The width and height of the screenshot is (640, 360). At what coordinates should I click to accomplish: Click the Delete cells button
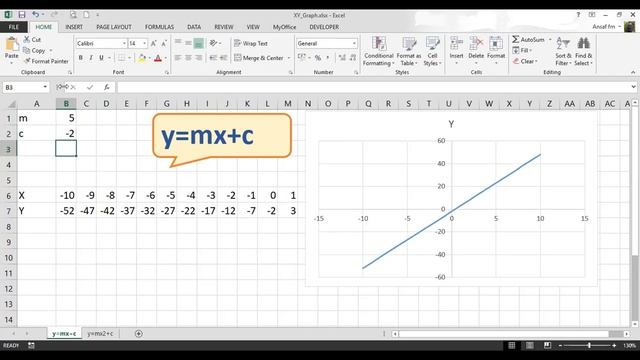tap(476, 51)
